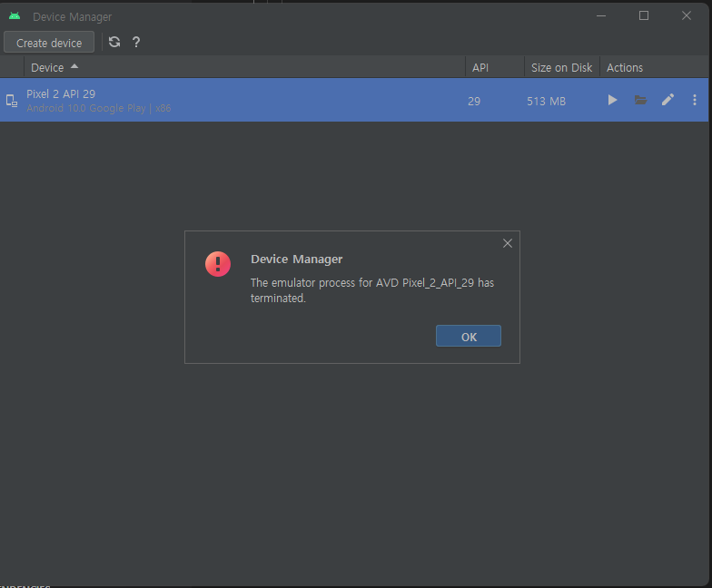Close the emulator terminated dialog
712x588 pixels.
tap(507, 243)
